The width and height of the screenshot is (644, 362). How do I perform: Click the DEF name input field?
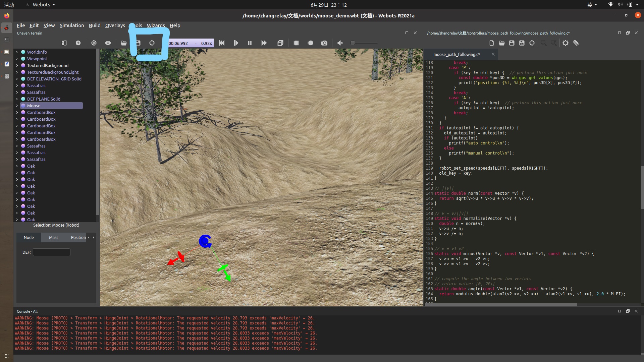(x=52, y=252)
